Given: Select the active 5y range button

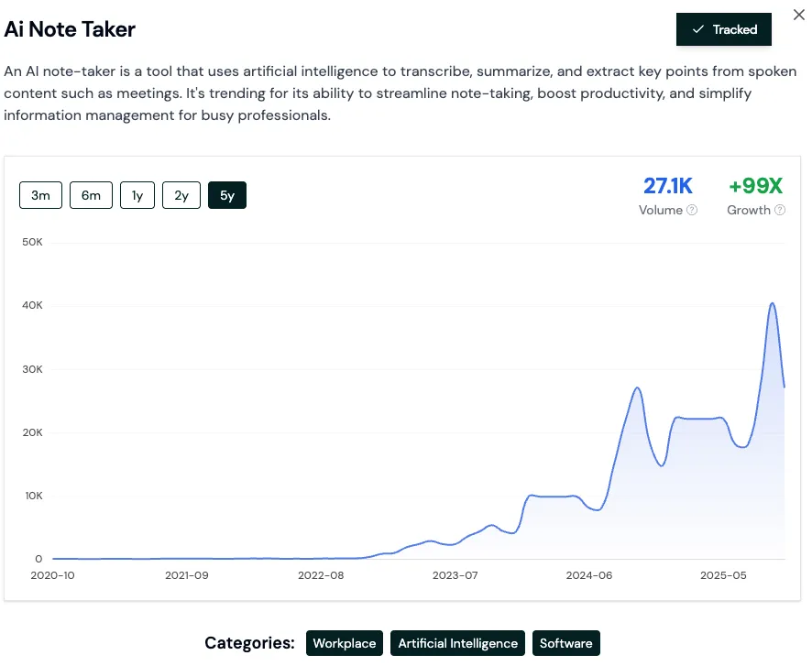Looking at the screenshot, I should point(226,194).
